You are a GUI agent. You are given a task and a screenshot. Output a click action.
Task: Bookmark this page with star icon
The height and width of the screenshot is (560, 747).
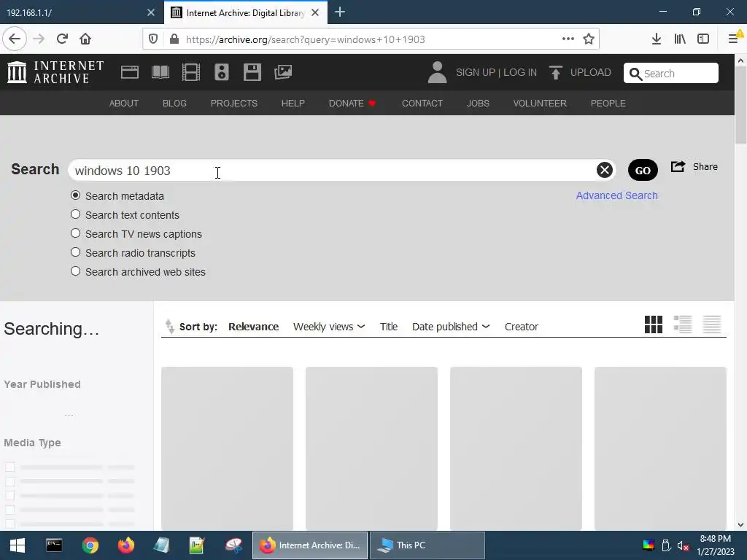coord(589,39)
